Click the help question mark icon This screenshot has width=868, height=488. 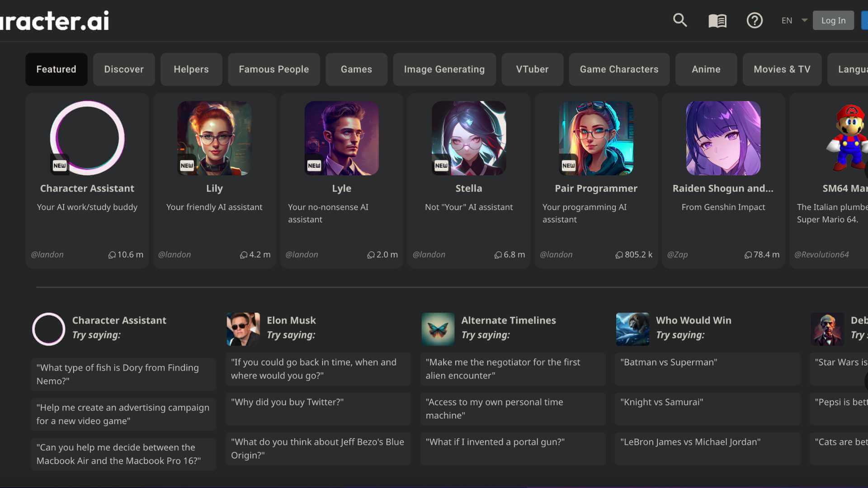click(x=754, y=21)
